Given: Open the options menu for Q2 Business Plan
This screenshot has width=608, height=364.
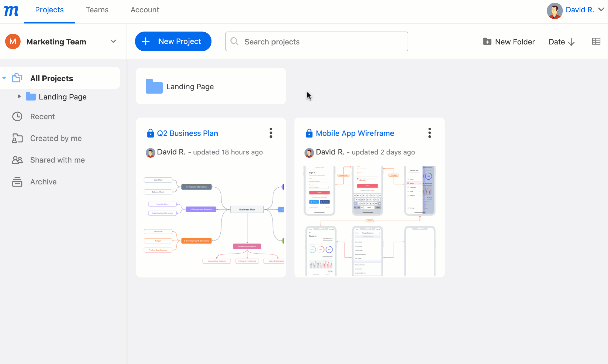Looking at the screenshot, I should tap(271, 133).
